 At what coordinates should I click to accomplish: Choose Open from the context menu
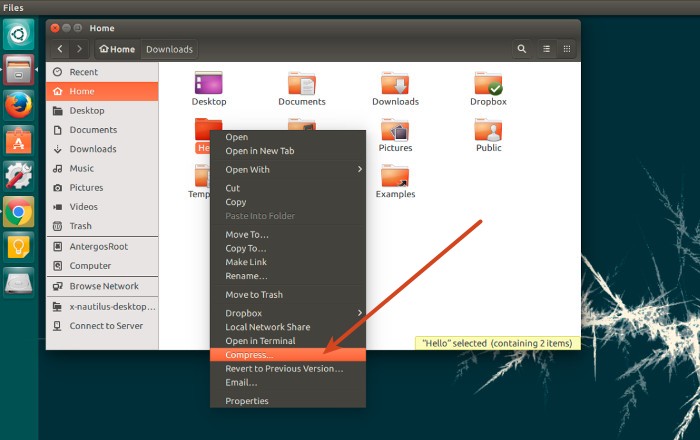288,137
